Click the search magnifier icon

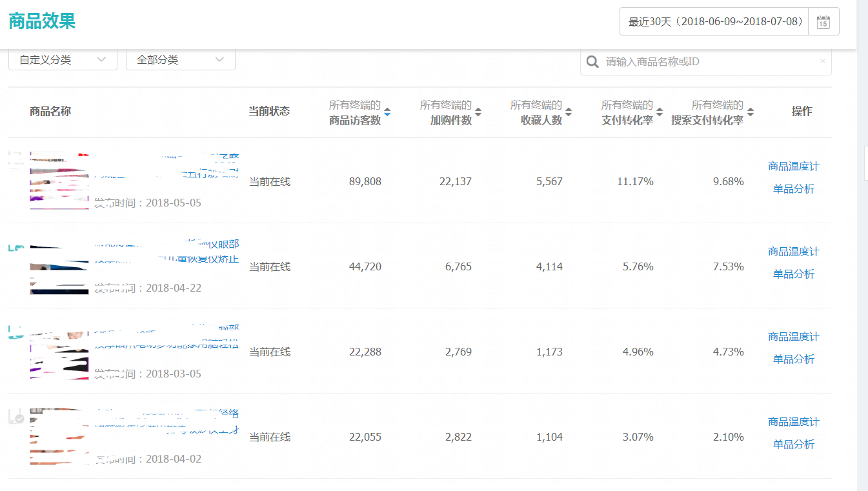click(592, 62)
